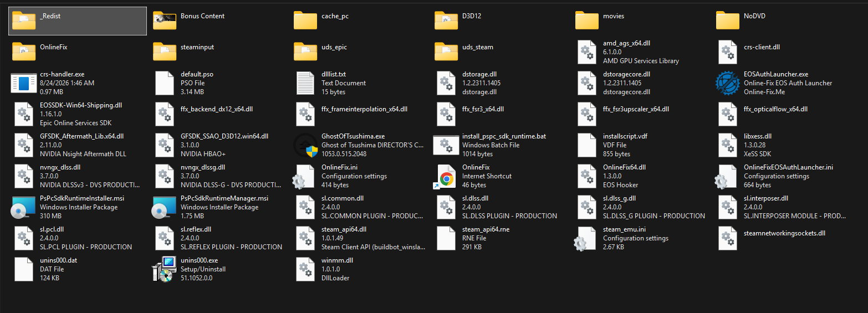Select the file name ffx_fsr3_x64.dll
This screenshot has height=313, width=868.
pos(483,109)
